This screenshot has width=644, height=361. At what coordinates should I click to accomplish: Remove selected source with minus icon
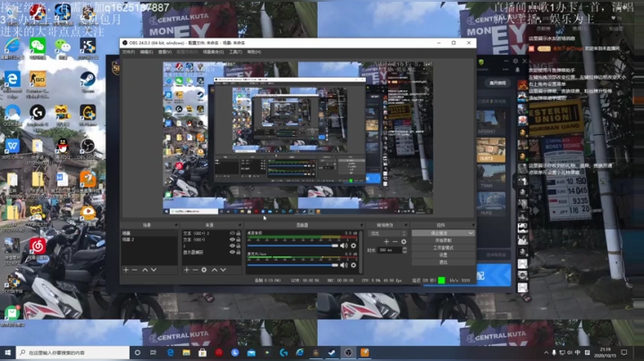195,270
